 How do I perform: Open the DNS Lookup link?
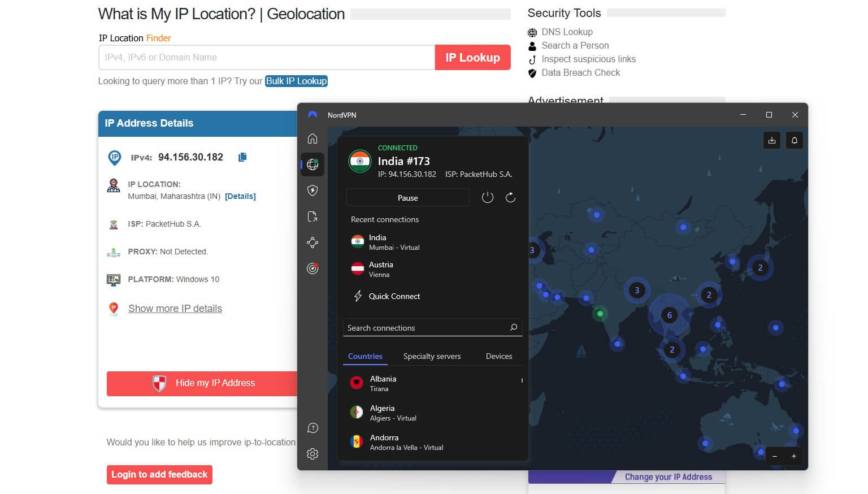pos(567,32)
